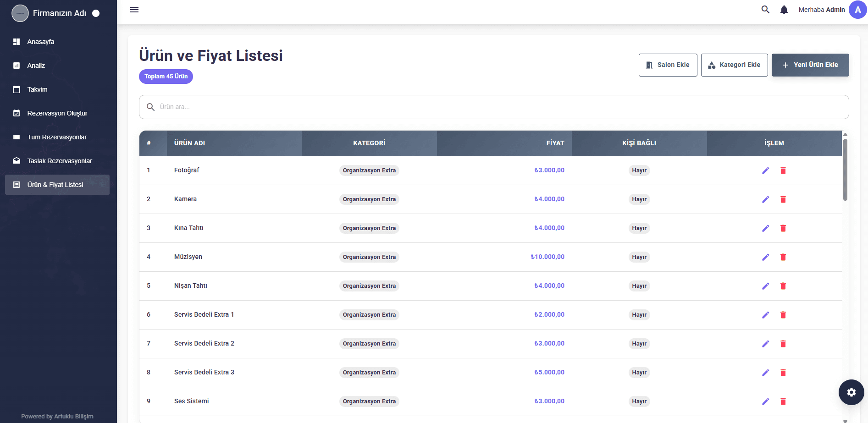Screen dimensions: 868x423
Task: Select Taslak Rezervasyonlar in sidebar
Action: coord(59,161)
